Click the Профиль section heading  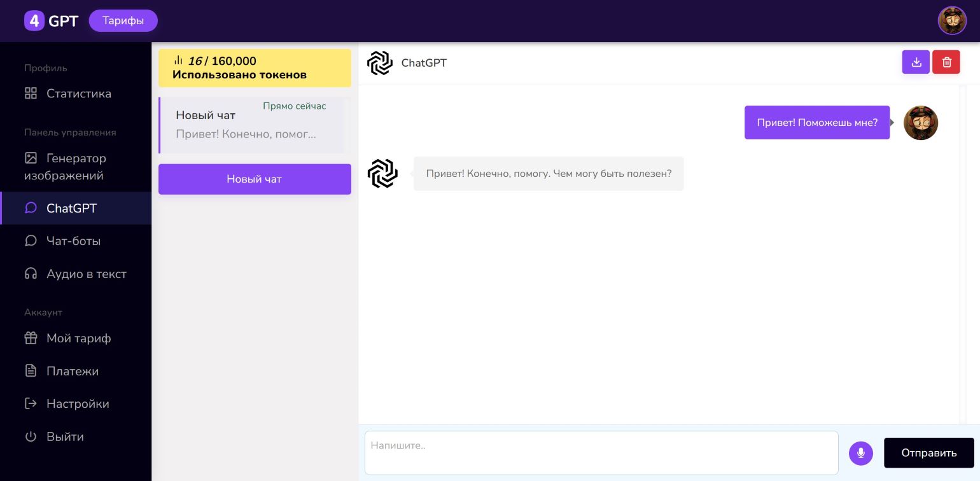[x=46, y=68]
